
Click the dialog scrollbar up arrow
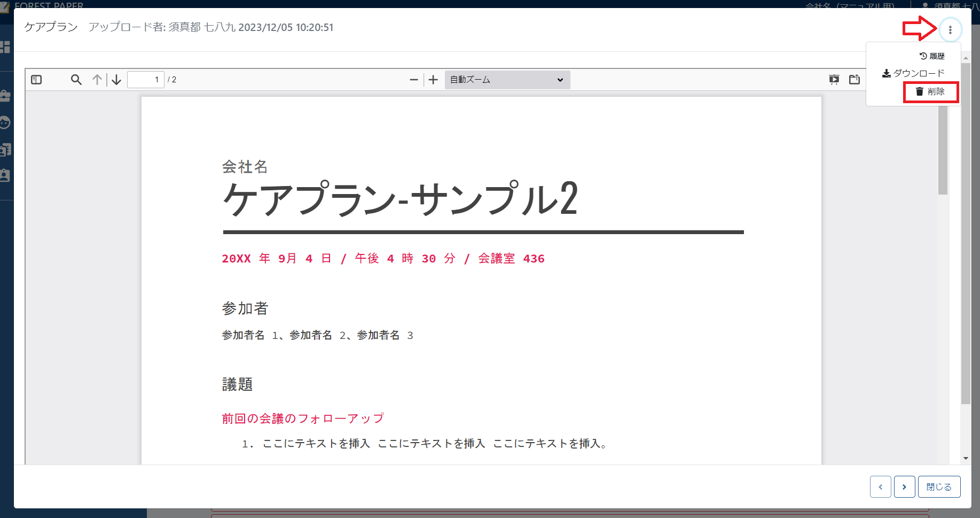[x=966, y=58]
